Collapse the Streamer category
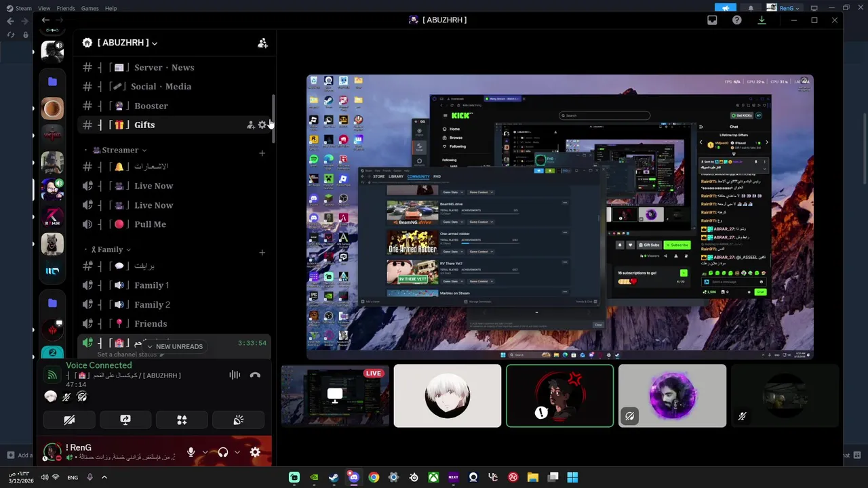Viewport: 868px width, 488px height. (115, 150)
